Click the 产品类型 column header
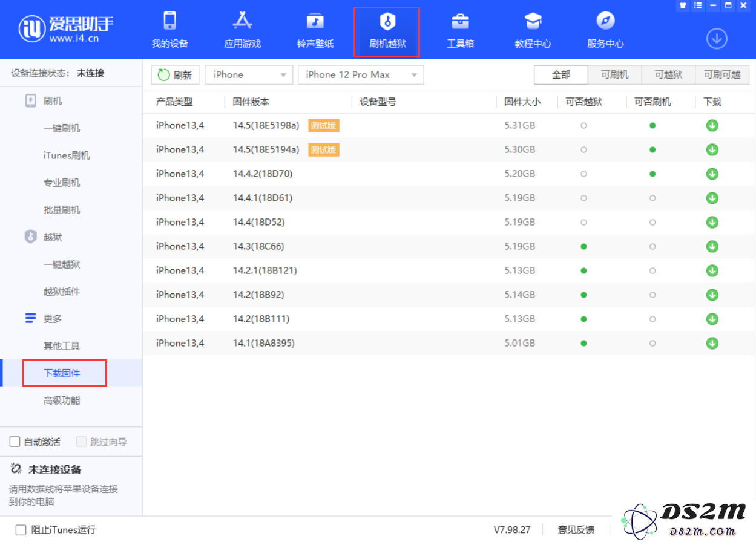756x542 pixels. (174, 102)
